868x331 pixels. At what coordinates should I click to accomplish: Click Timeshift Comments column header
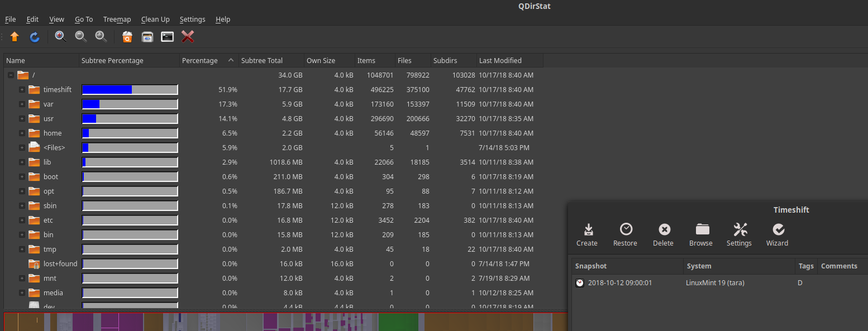842,266
